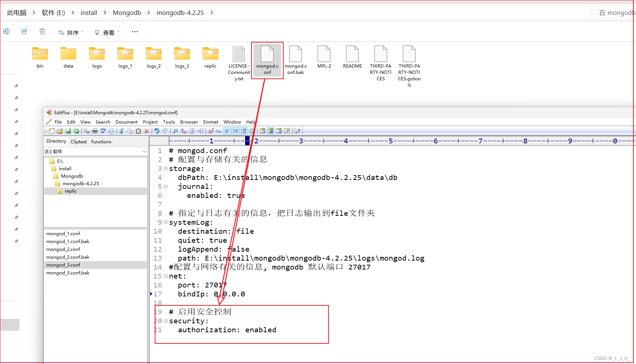The width and height of the screenshot is (636, 364).
Task: Click the Open file icon in EditPlus toolbar
Action: click(60, 131)
